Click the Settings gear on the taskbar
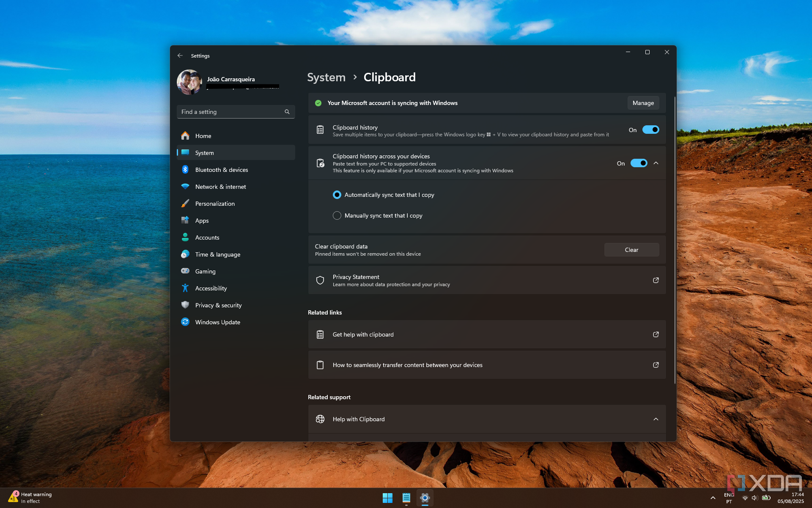Screen dimensions: 812x508 [425, 498]
